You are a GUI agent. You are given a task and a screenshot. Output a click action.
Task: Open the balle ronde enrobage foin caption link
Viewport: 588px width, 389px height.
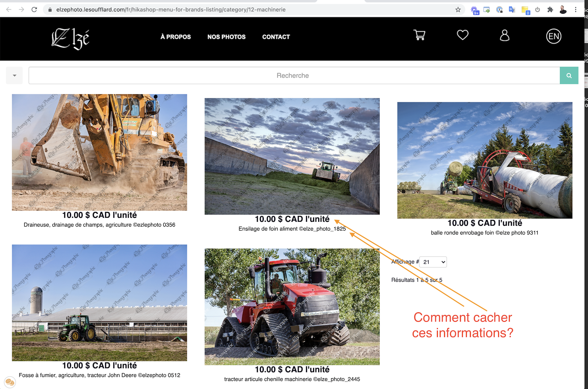tap(485, 233)
